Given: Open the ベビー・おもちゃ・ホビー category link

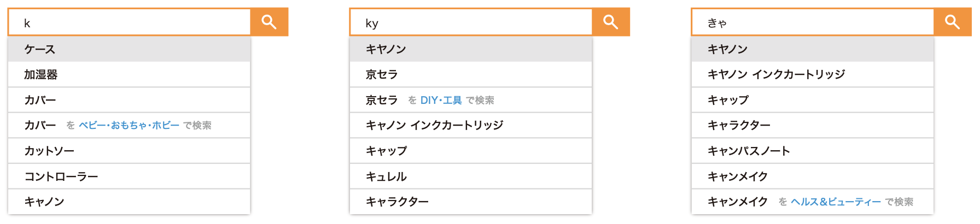Looking at the screenshot, I should pyautogui.click(x=129, y=126).
